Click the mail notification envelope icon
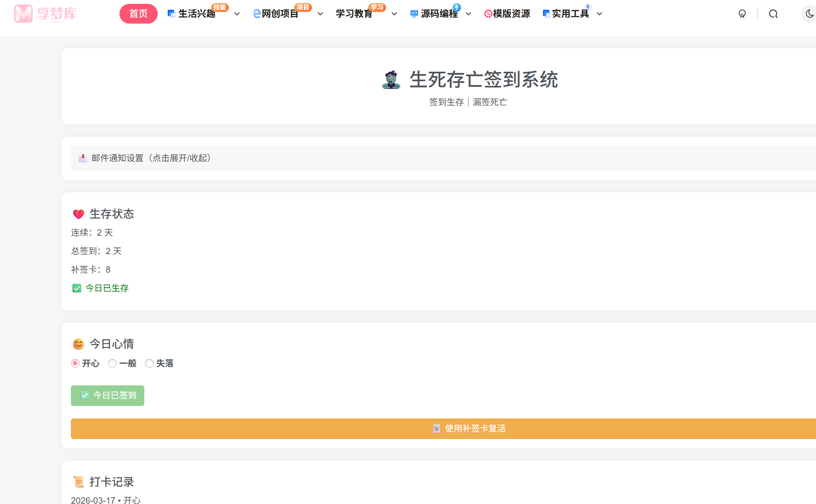This screenshot has height=504, width=816. 82,158
